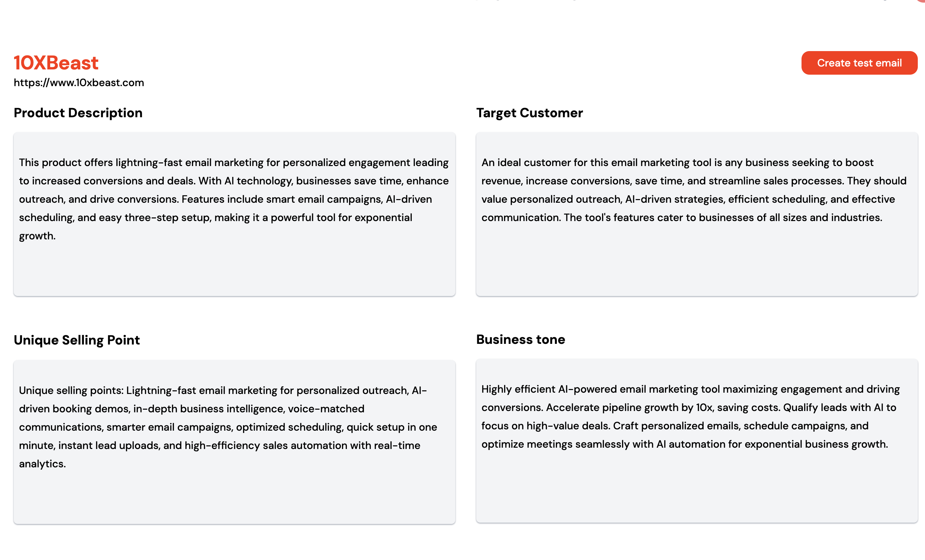The image size is (925, 560).
Task: Click the Business tone heading
Action: [x=520, y=340]
